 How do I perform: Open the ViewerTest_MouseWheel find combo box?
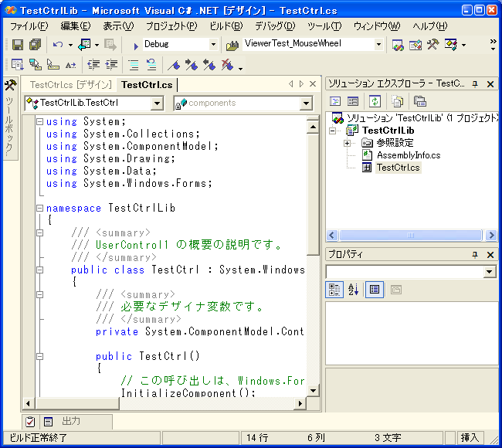(378, 45)
